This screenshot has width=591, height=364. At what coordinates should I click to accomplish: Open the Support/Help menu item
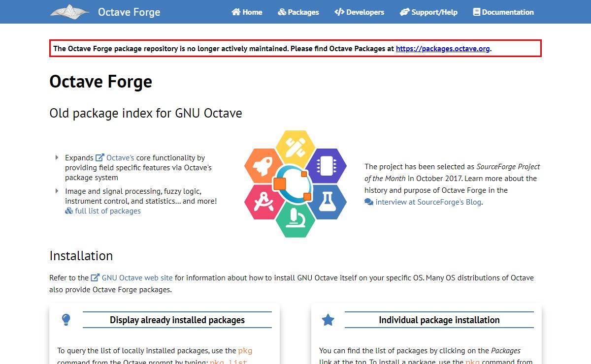pyautogui.click(x=428, y=12)
